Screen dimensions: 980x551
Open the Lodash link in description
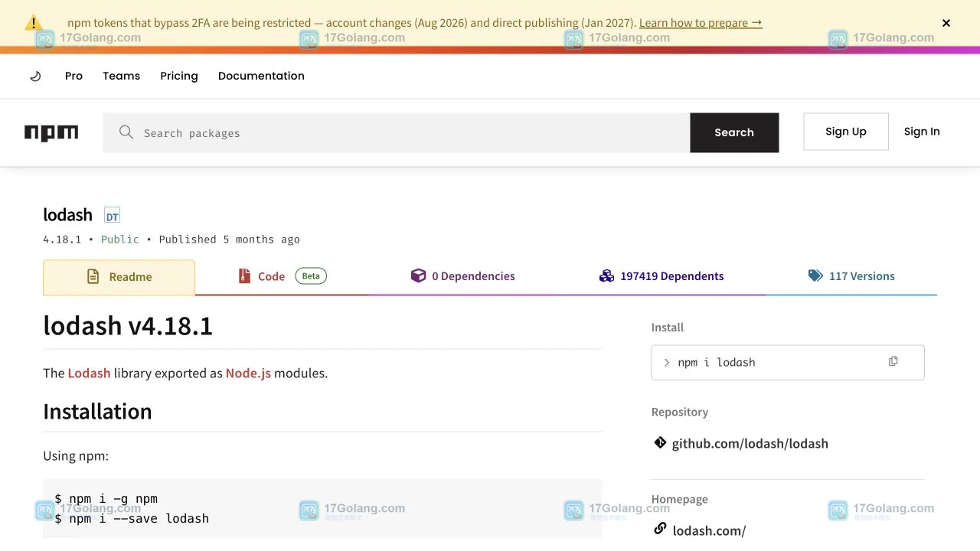pos(89,373)
